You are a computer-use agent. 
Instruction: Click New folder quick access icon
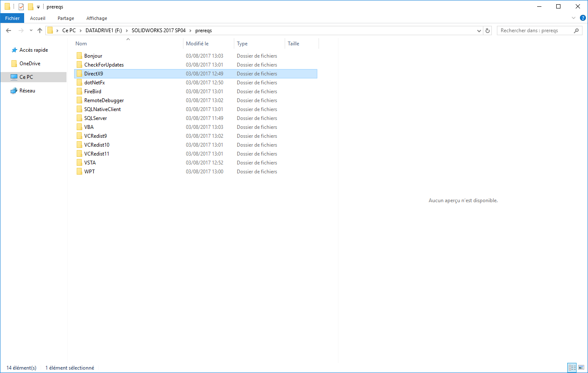tap(31, 7)
